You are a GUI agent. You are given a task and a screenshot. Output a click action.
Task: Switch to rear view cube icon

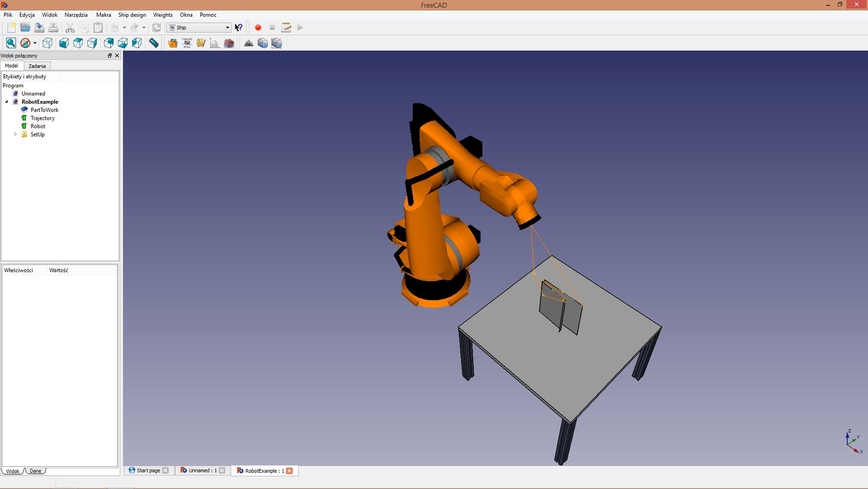[108, 43]
